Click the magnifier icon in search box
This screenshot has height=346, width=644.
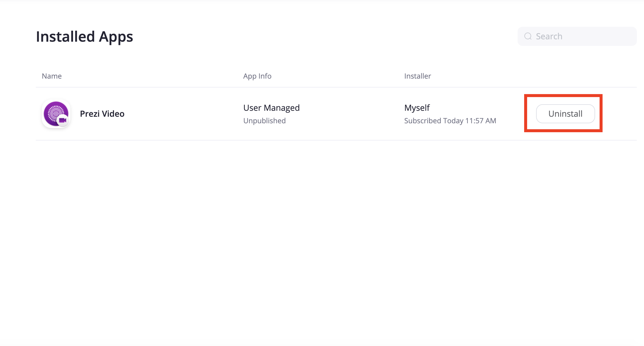point(528,36)
